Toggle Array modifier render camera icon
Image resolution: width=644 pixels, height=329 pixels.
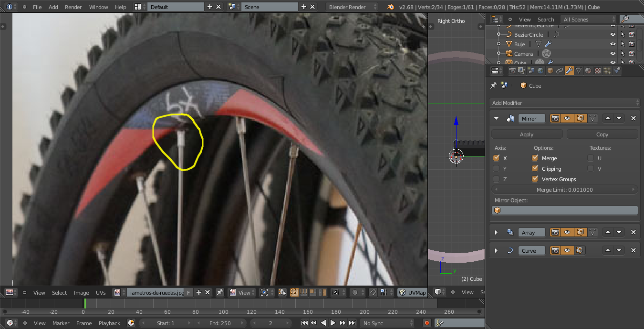(555, 232)
